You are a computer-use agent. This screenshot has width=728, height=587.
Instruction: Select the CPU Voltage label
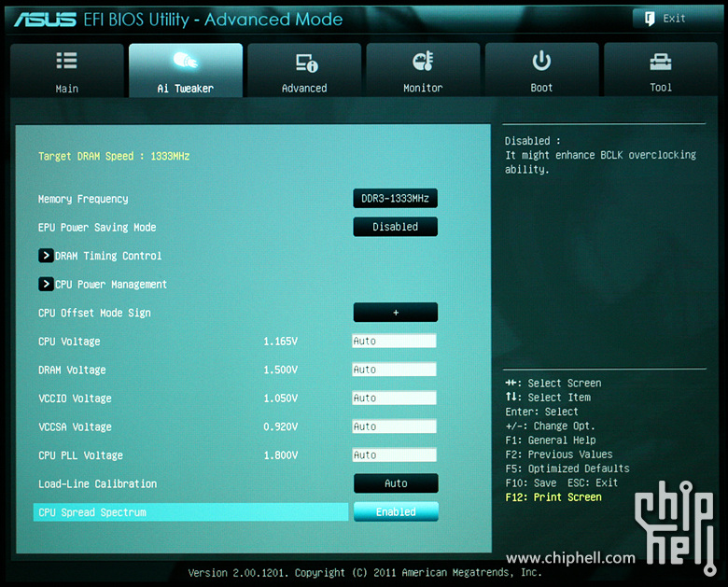click(x=69, y=342)
